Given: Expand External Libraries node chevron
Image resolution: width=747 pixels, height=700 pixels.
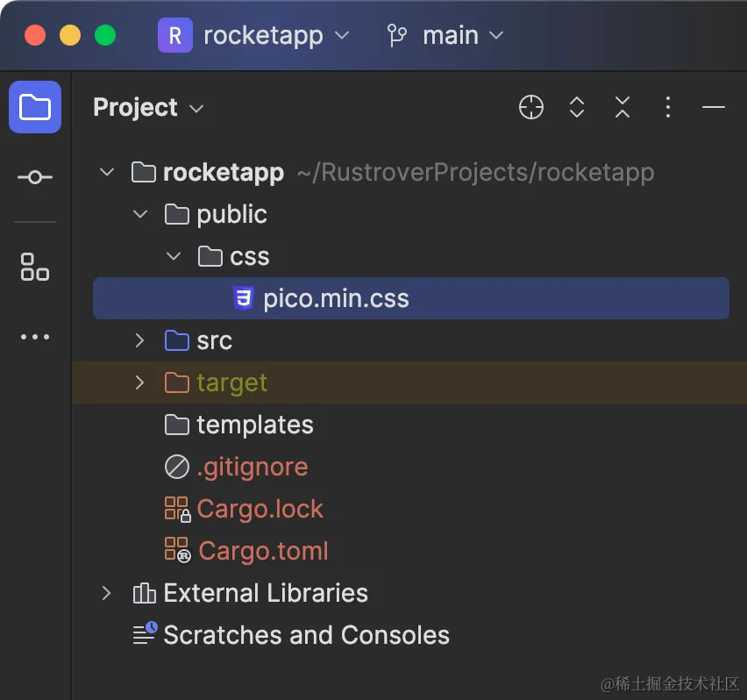Looking at the screenshot, I should (107, 593).
